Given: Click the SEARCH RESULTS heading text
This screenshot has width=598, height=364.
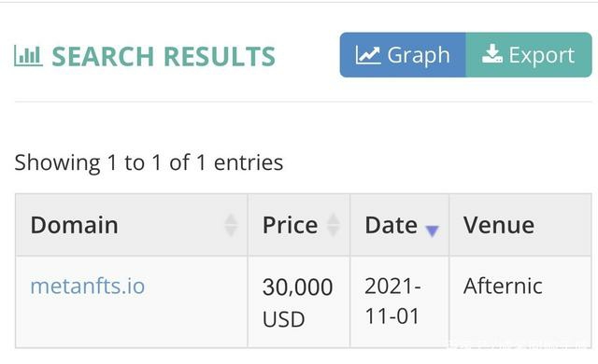Looking at the screenshot, I should (x=164, y=56).
